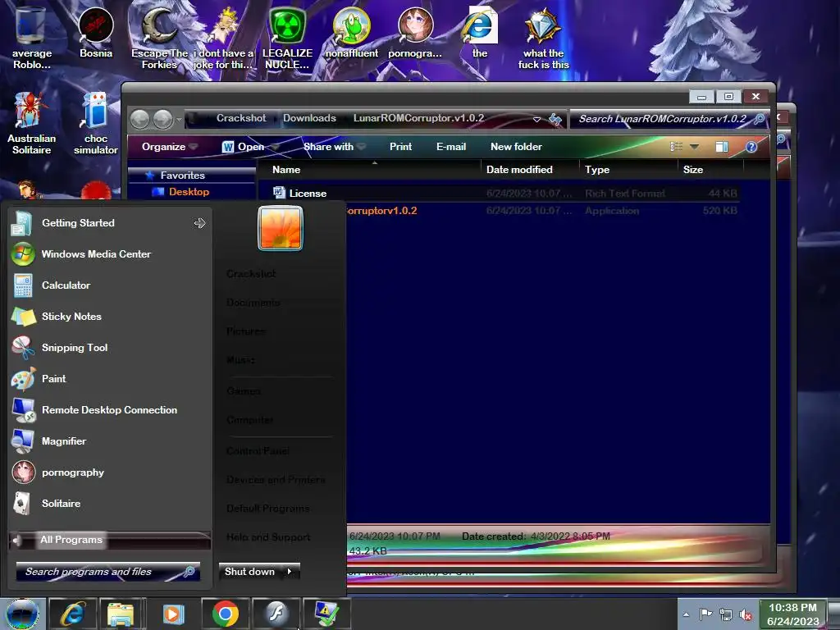This screenshot has height=630, width=840.
Task: Open the LEGALIZE NUCLE... radiation desktop icon
Action: [287, 38]
